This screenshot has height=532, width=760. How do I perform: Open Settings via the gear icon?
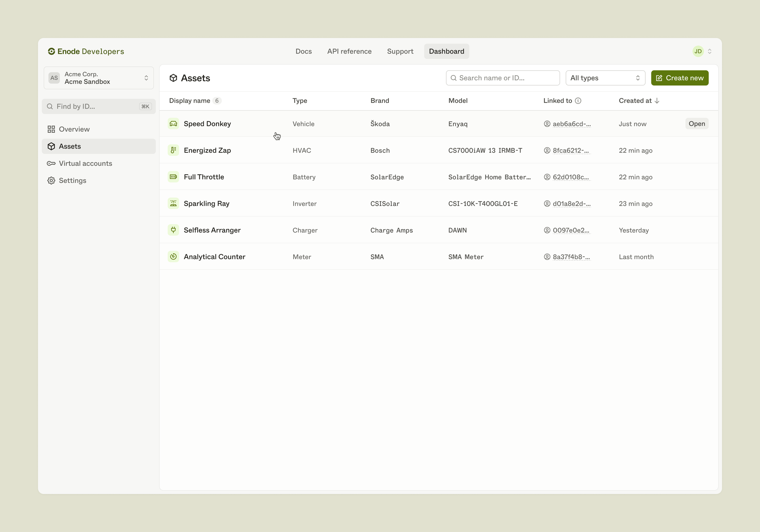coord(51,180)
